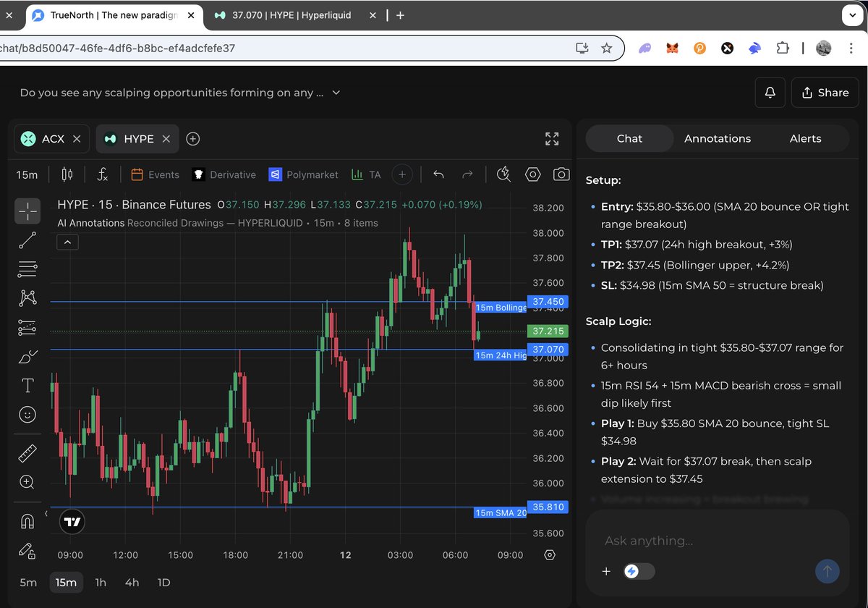Collapse the AI Annotations legend chevron
Image resolution: width=868 pixels, height=608 pixels.
click(x=67, y=242)
